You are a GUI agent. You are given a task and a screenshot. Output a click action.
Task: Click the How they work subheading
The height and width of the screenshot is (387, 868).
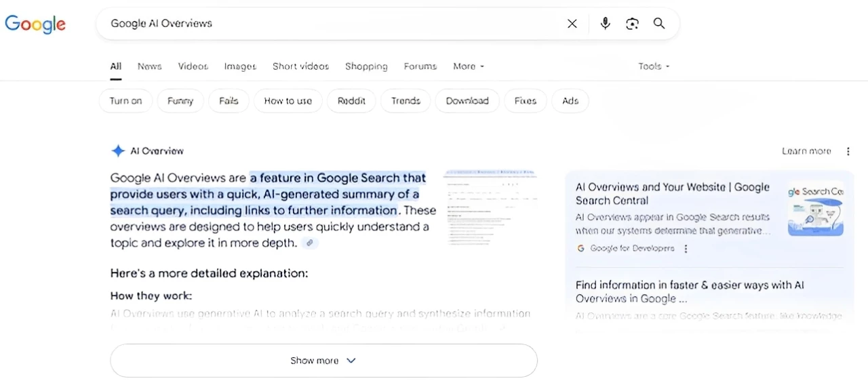coord(151,296)
